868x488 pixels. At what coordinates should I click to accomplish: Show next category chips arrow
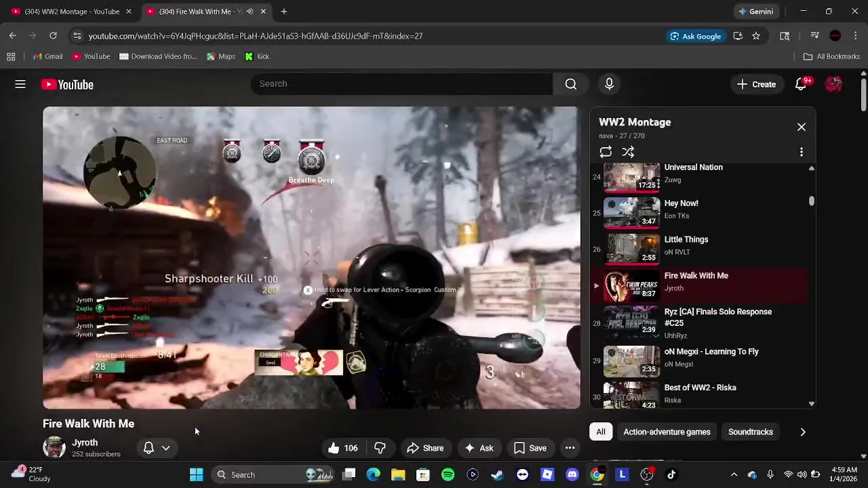coord(803,432)
